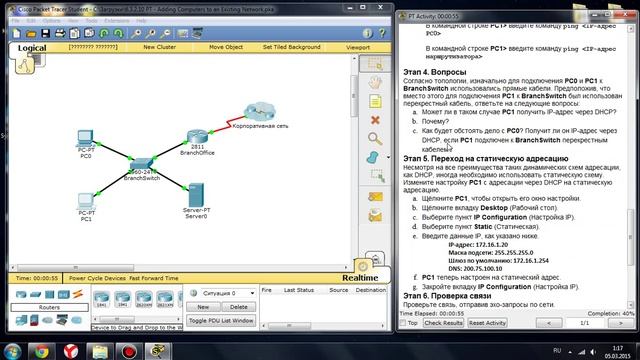Click the Network Information icon
Viewport: 640px width, 360px height.
[367, 33]
